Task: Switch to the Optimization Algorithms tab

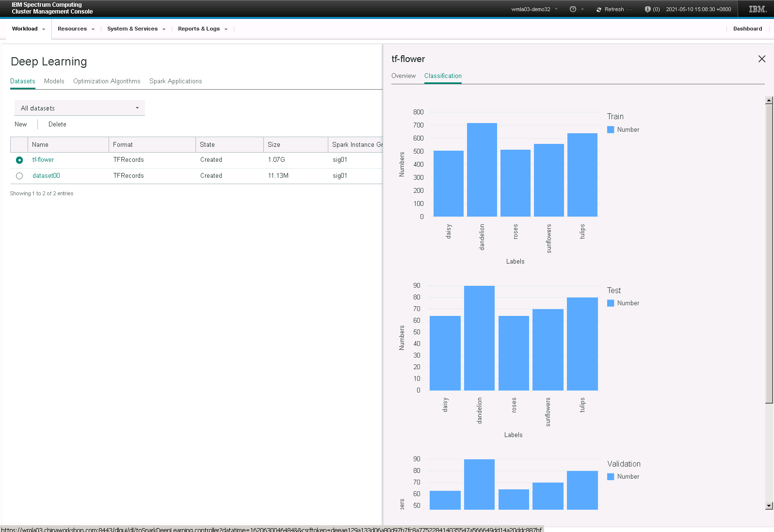Action: pos(107,81)
